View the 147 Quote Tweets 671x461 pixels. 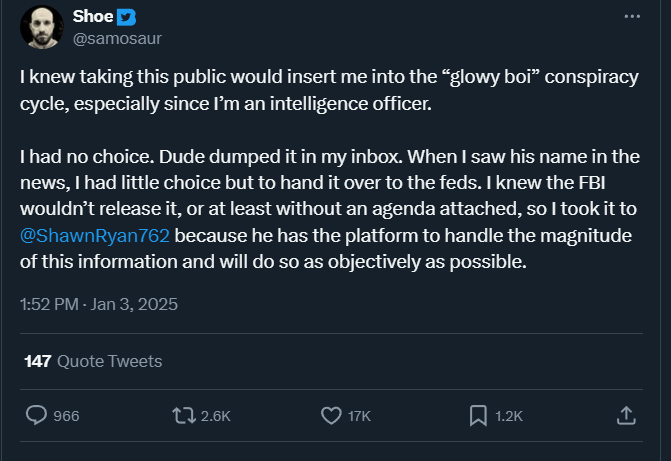pyautogui.click(x=93, y=361)
